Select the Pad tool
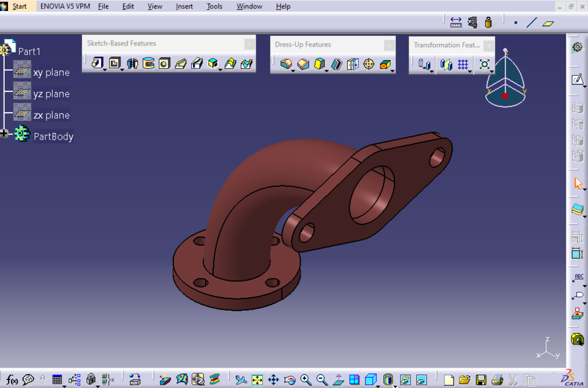This screenshot has width=588, height=388. (x=98, y=61)
